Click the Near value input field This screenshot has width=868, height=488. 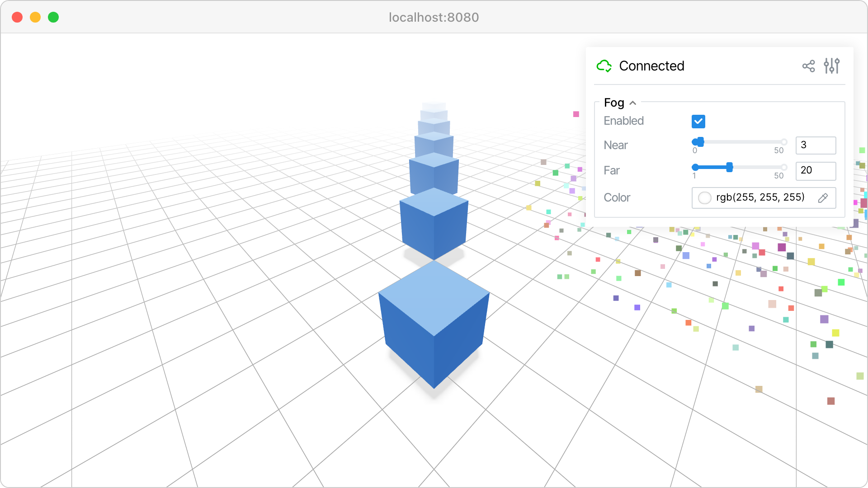(x=816, y=145)
